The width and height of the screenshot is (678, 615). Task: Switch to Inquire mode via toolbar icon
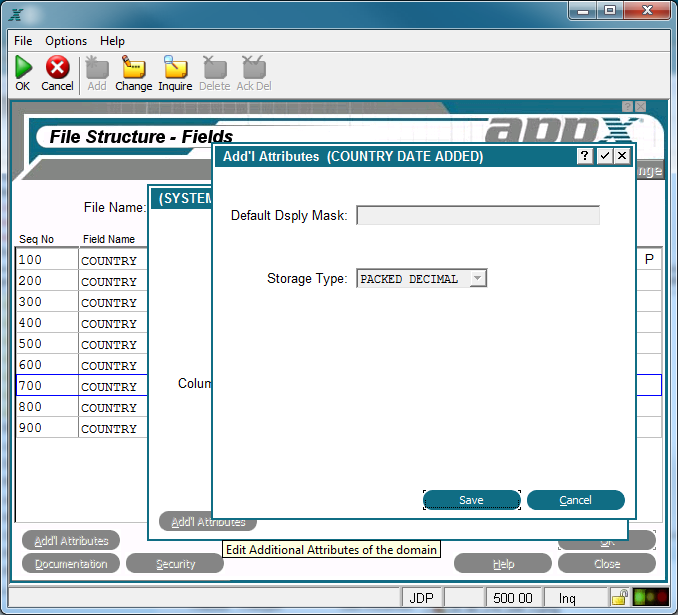175,67
